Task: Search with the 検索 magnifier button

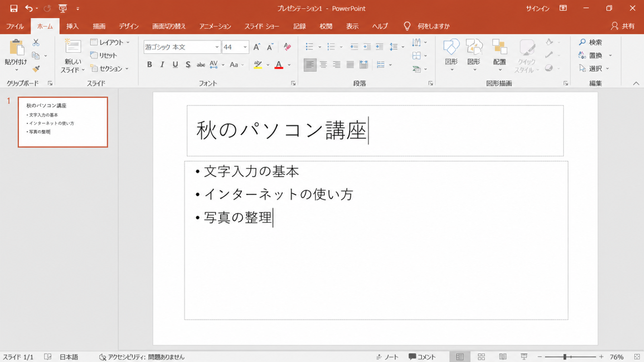Action: pyautogui.click(x=590, y=42)
